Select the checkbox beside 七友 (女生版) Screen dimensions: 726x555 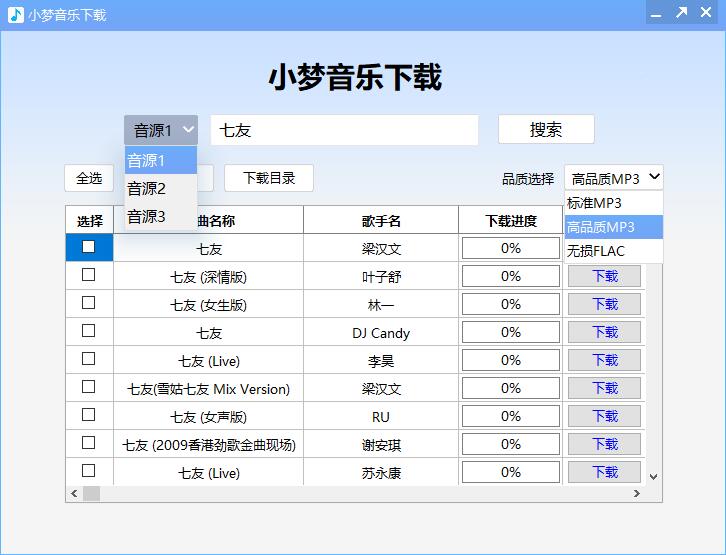(x=89, y=303)
